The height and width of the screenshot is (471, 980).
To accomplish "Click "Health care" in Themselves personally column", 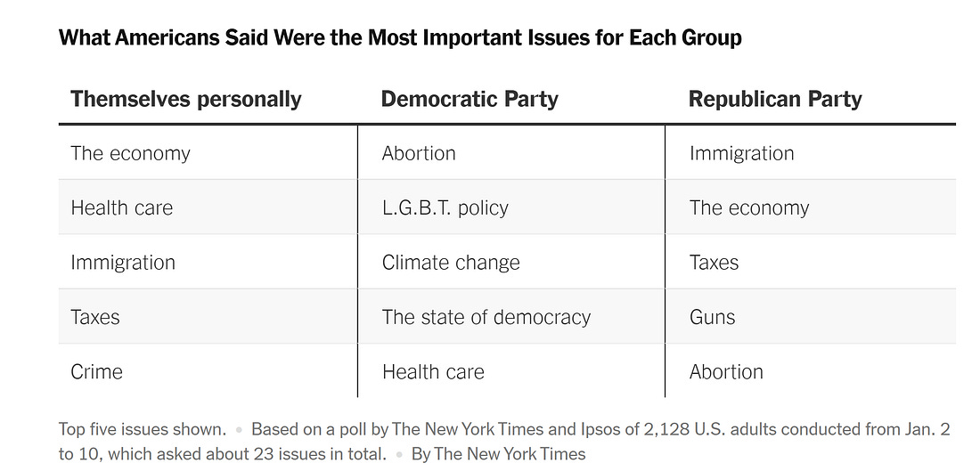I will (122, 208).
